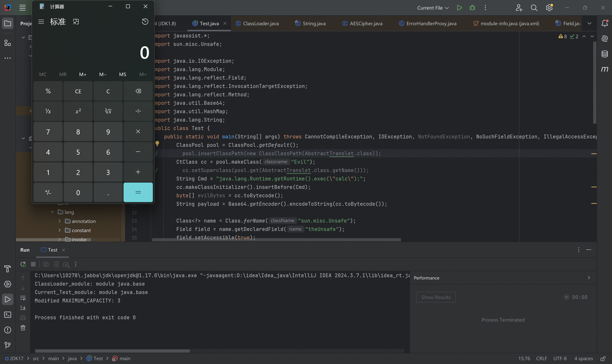Show the intention lightbulb in the editor
612x364 pixels.
coord(157,144)
